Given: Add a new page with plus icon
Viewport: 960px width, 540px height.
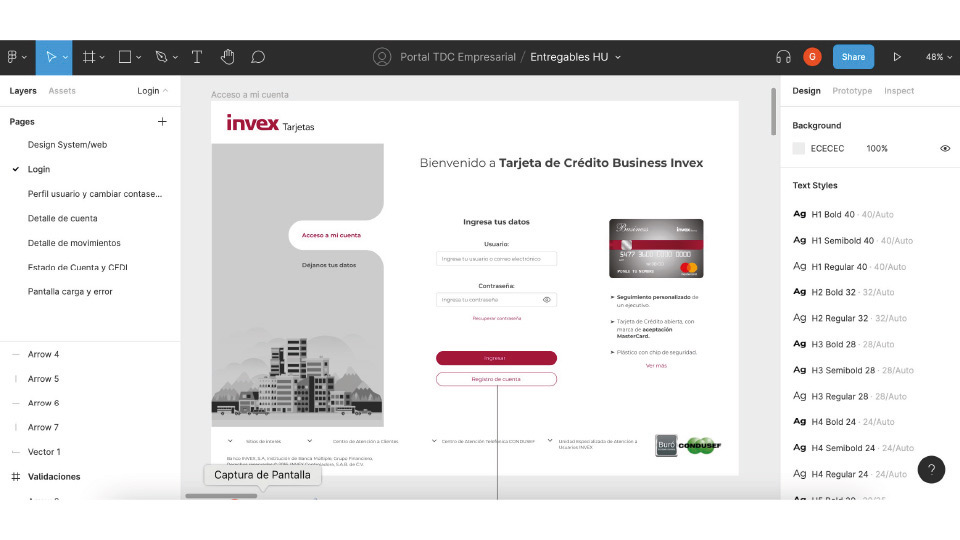Looking at the screenshot, I should tap(162, 121).
